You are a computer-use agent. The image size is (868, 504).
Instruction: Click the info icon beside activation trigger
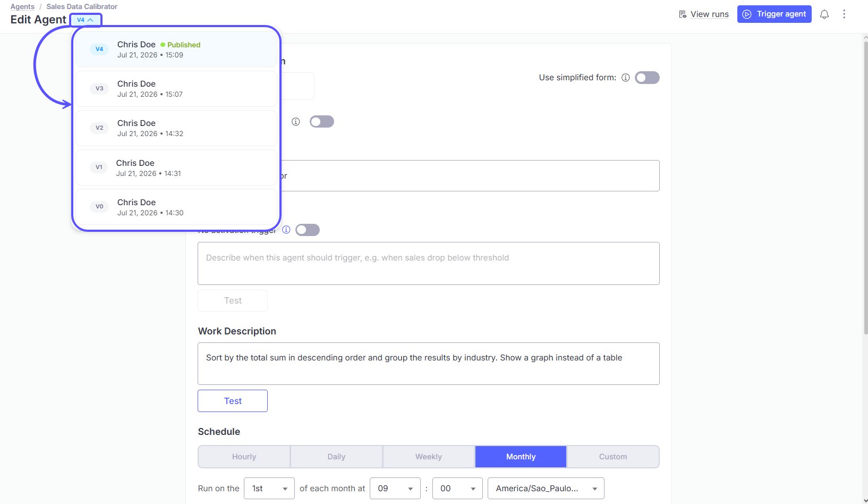pyautogui.click(x=286, y=230)
